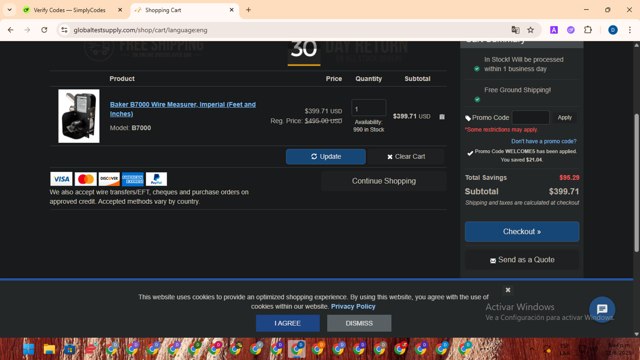Open Microsoft Store from taskbar
640x360 pixels.
click(70, 349)
